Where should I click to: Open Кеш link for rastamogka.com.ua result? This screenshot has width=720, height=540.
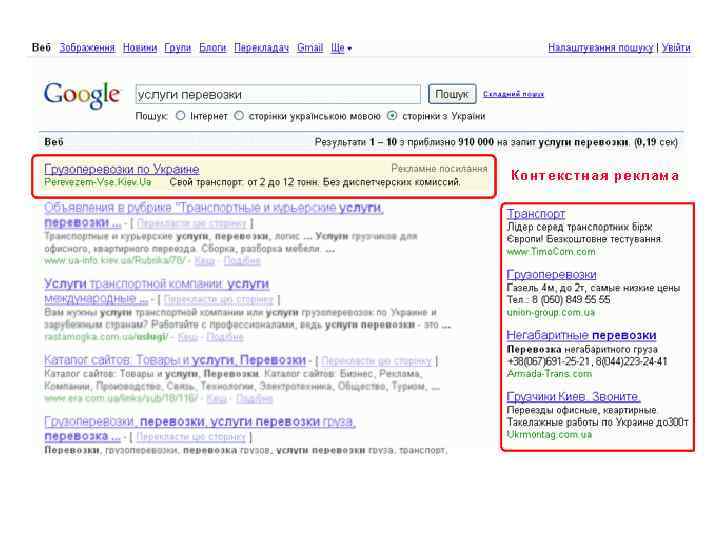pos(188,337)
